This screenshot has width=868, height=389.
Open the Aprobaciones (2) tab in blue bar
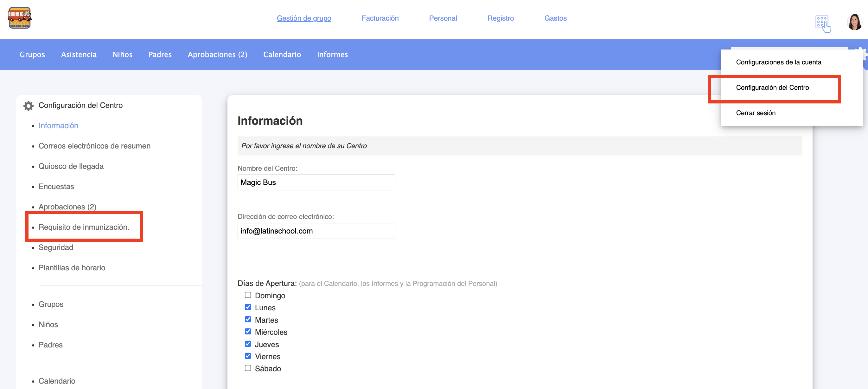click(217, 55)
